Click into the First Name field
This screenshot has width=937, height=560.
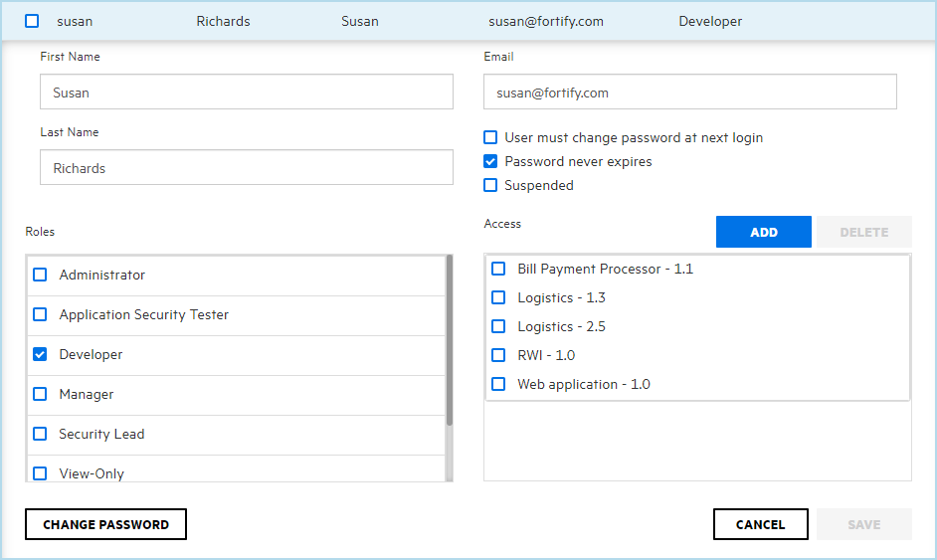pos(246,93)
